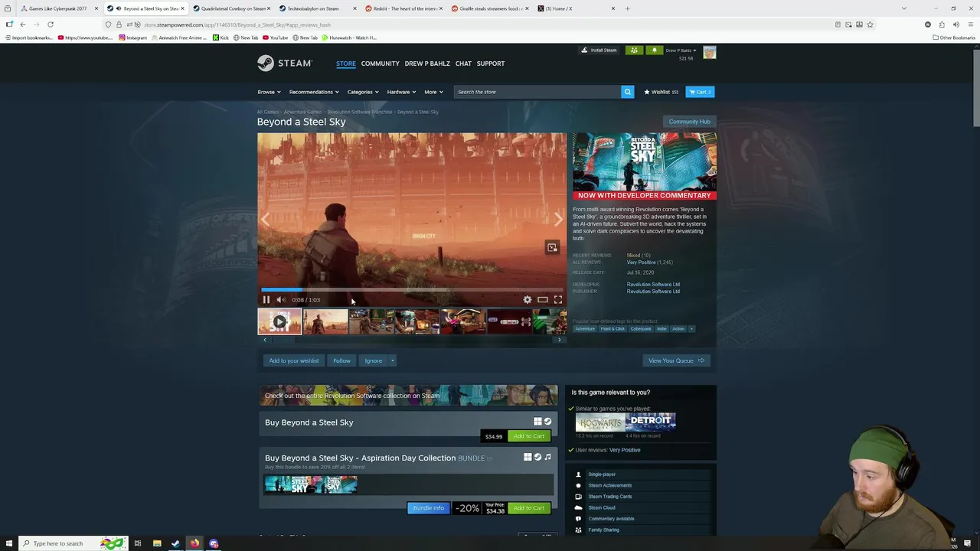Screen dimensions: 980x551
Task: Open the green friends icon button
Action: (634, 51)
